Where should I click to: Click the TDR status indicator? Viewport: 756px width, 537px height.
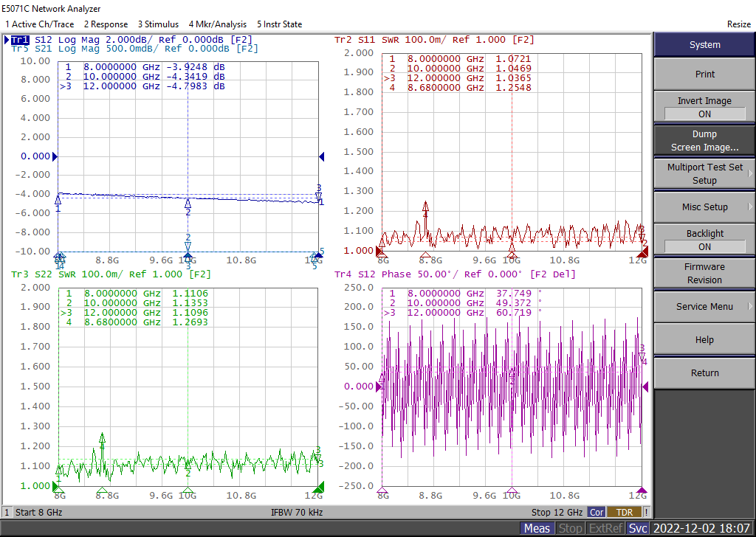tap(625, 513)
